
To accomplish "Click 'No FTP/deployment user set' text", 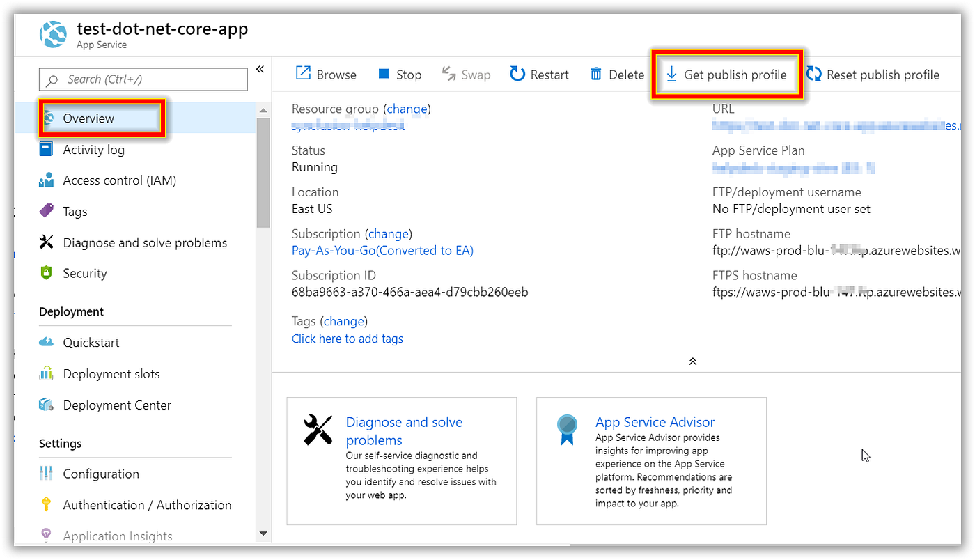I will click(x=791, y=209).
